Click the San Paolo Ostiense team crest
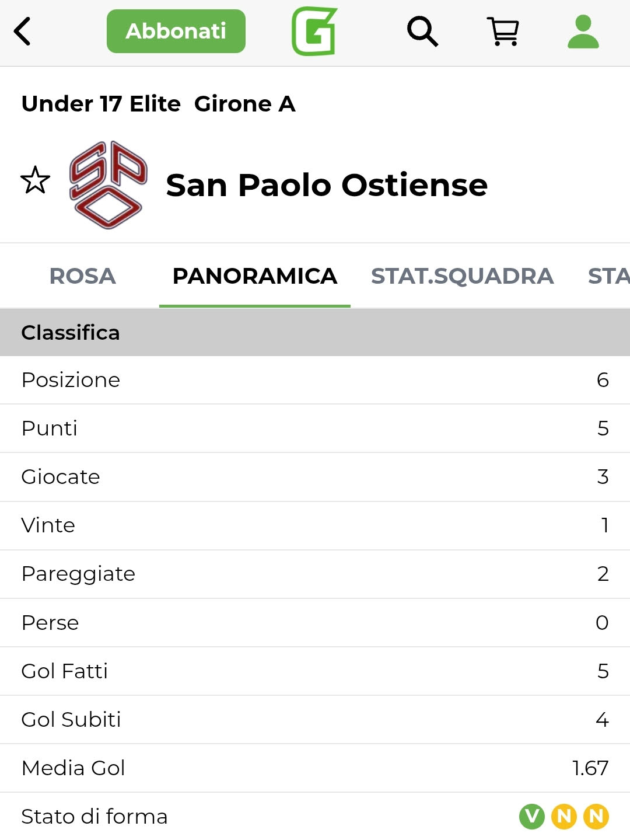 108,184
